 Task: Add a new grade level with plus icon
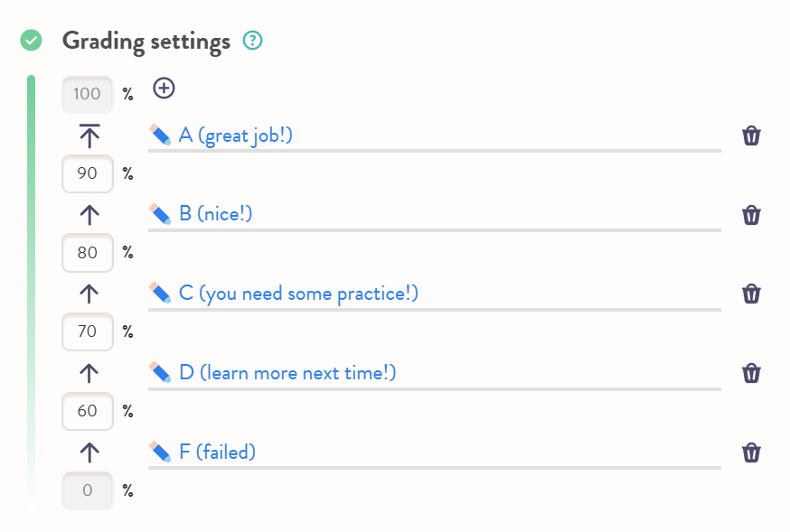click(164, 88)
